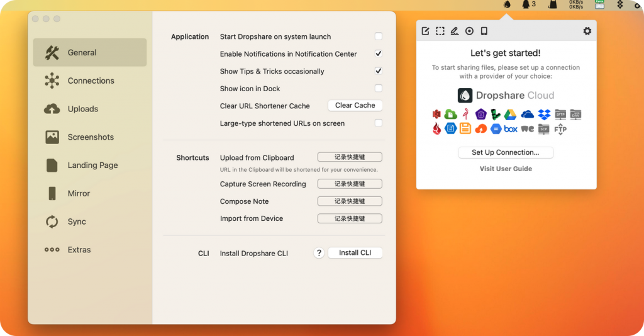
Task: Select the orange floppy disk provider icon
Action: click(465, 128)
